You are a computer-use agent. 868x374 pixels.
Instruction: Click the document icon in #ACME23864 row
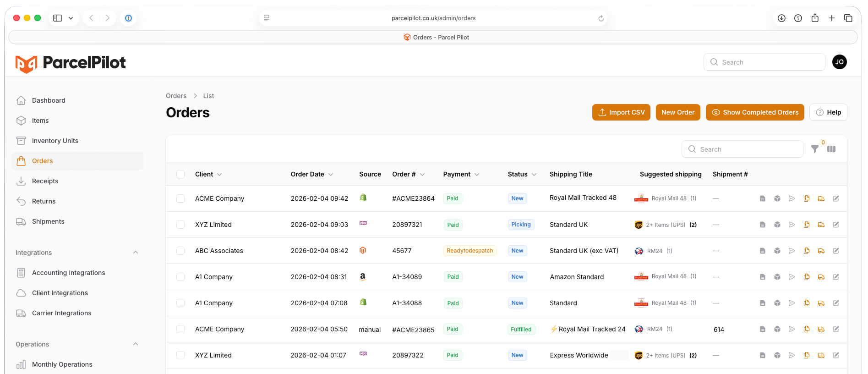763,198
